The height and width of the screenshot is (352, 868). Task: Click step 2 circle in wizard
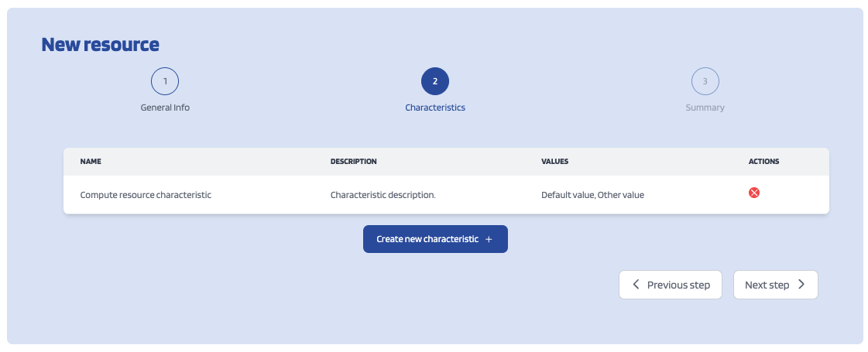click(x=435, y=81)
